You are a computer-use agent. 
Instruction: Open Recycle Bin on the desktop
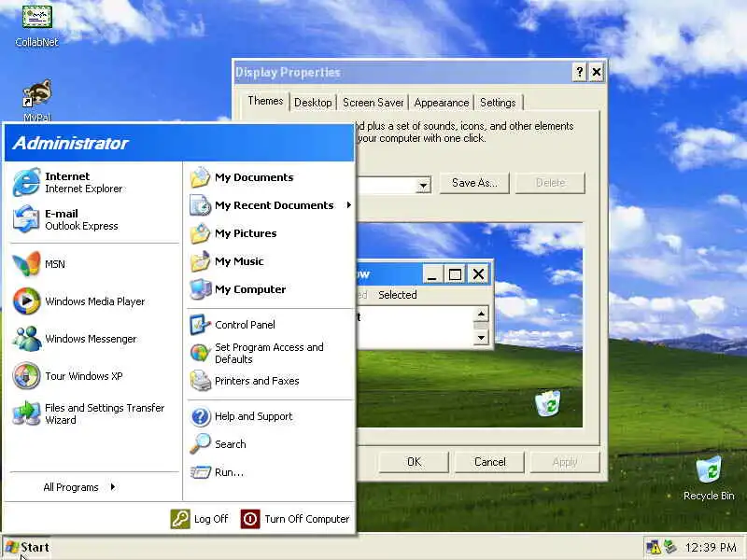(709, 469)
